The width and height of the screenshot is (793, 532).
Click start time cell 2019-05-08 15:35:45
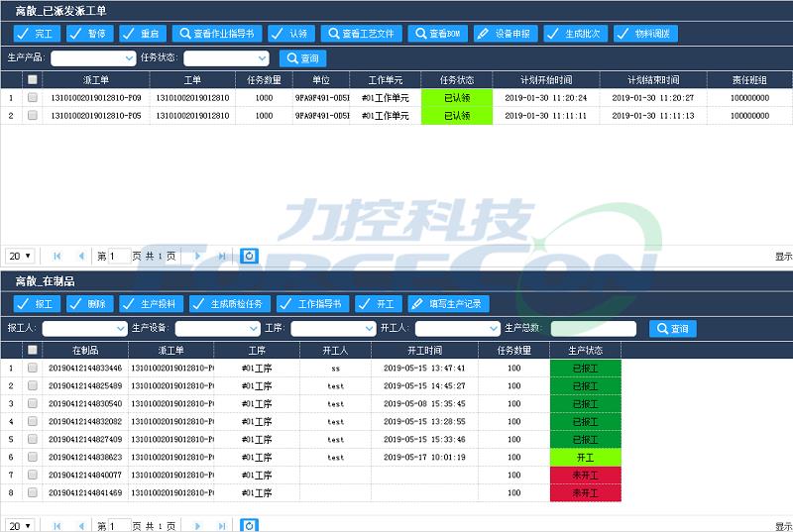pos(424,403)
